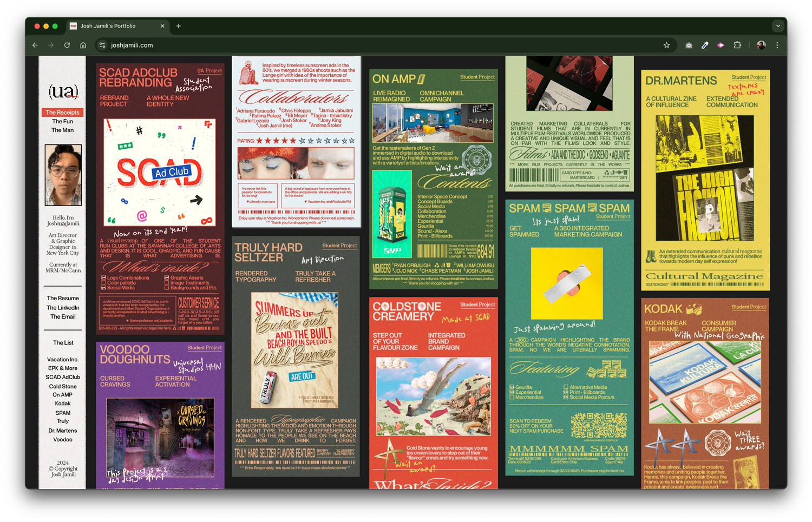This screenshot has height=522, width=812.
Task: Open site info icon in address bar
Action: [102, 45]
